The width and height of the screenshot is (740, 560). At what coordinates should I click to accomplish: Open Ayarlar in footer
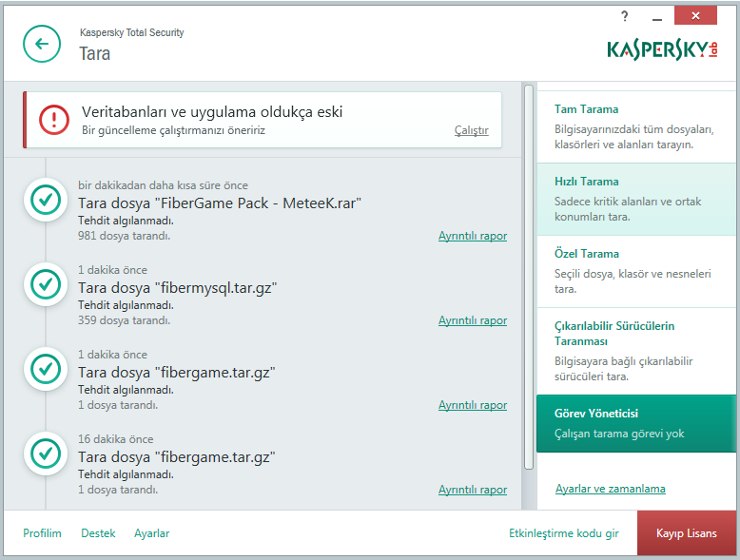151,533
